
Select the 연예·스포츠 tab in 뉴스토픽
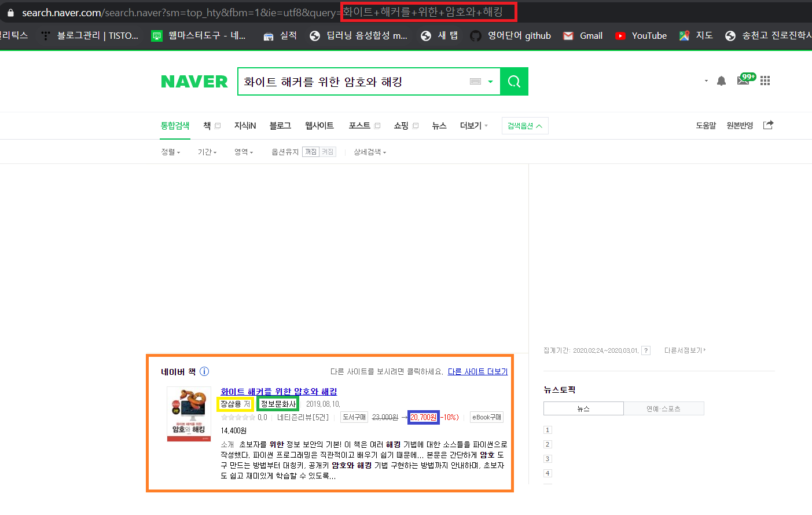tap(664, 408)
